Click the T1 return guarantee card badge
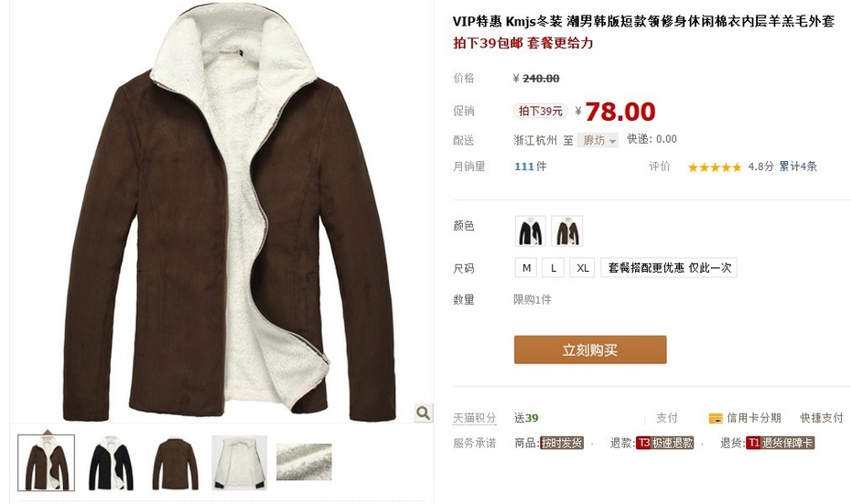The height and width of the screenshot is (504, 851). point(781,443)
